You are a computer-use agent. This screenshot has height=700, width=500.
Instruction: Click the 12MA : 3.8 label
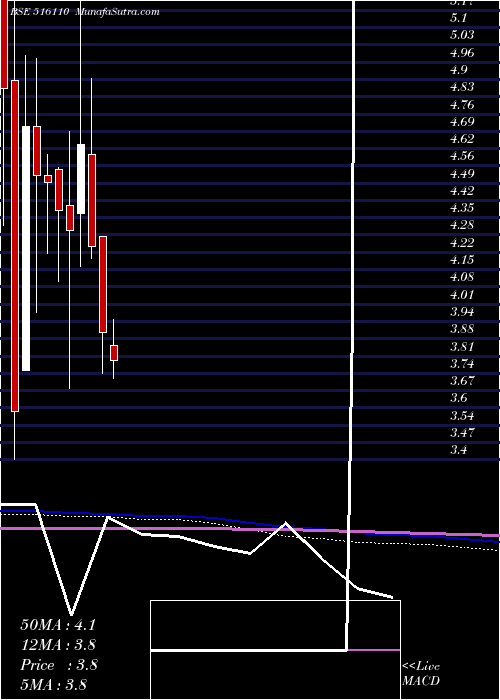[58, 645]
